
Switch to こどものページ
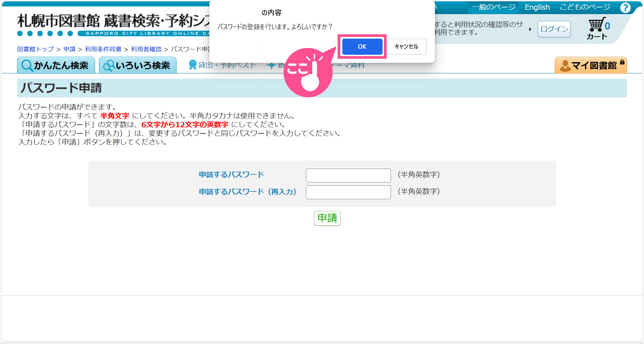[x=585, y=7]
